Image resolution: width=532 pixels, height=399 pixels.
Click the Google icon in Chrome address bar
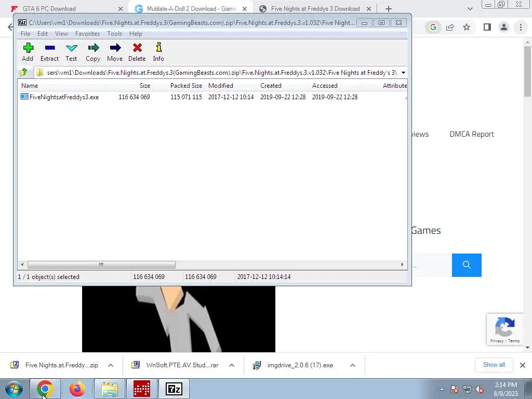click(x=433, y=27)
